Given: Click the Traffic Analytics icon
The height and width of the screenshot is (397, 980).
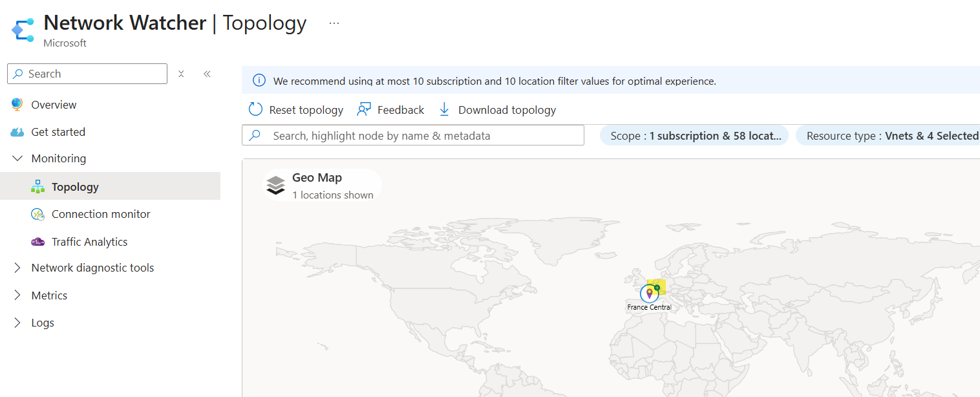Looking at the screenshot, I should point(37,242).
